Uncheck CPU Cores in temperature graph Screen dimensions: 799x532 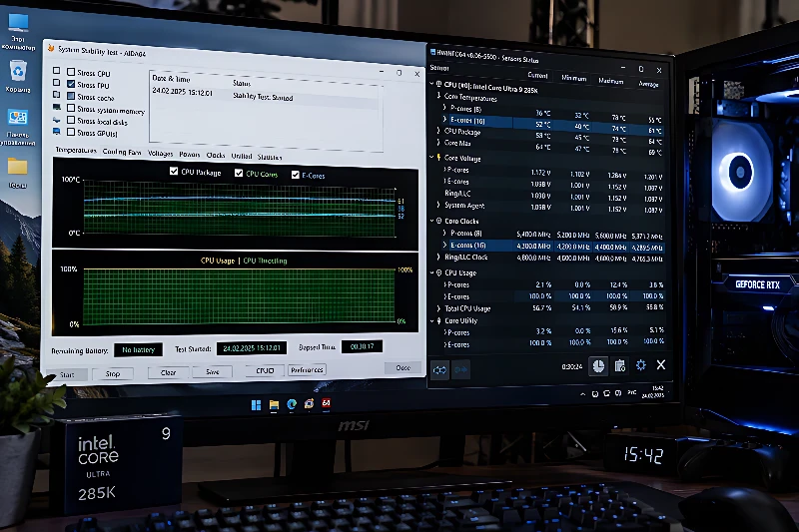(x=239, y=173)
